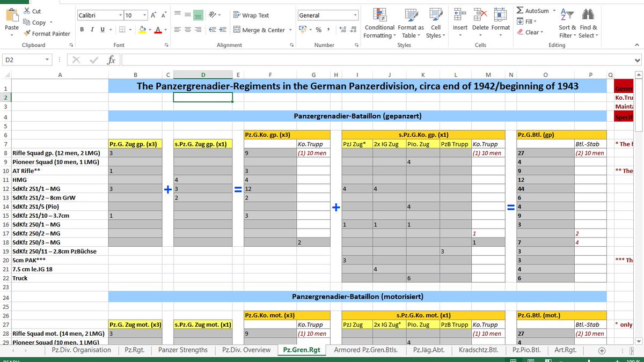
Task: Open Conditional Formatting
Action: tap(379, 24)
